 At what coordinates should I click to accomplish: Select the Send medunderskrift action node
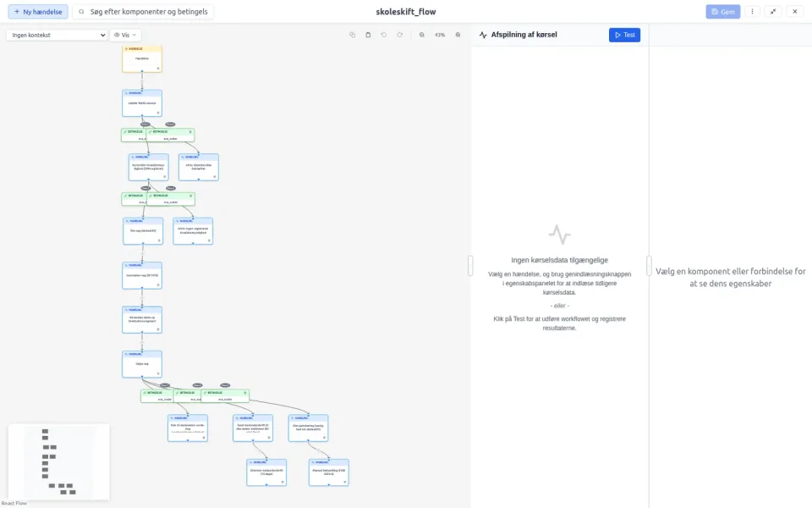[x=253, y=428]
